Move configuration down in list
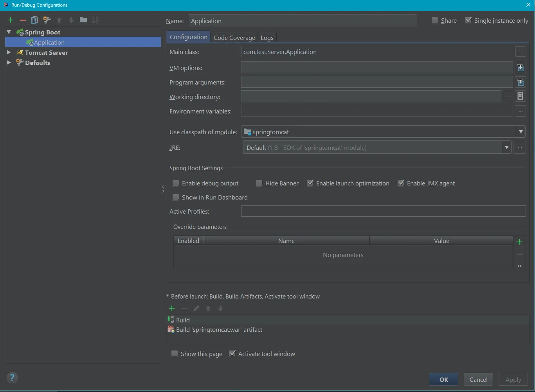This screenshot has height=392, width=535. 71,20
